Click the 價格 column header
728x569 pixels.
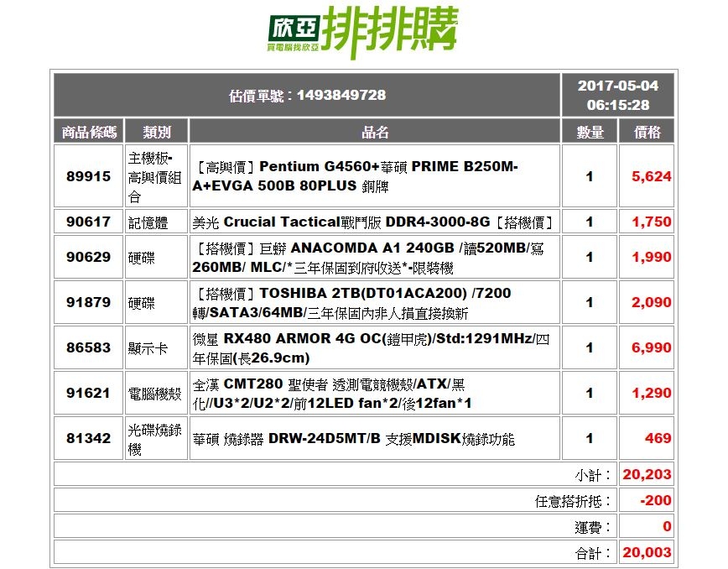(x=647, y=133)
